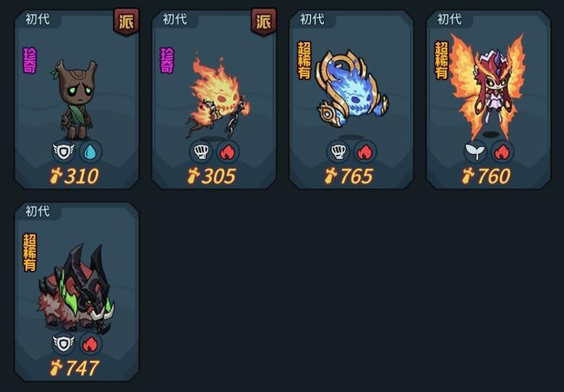Click the fist icon on the 305 card

pos(201,151)
